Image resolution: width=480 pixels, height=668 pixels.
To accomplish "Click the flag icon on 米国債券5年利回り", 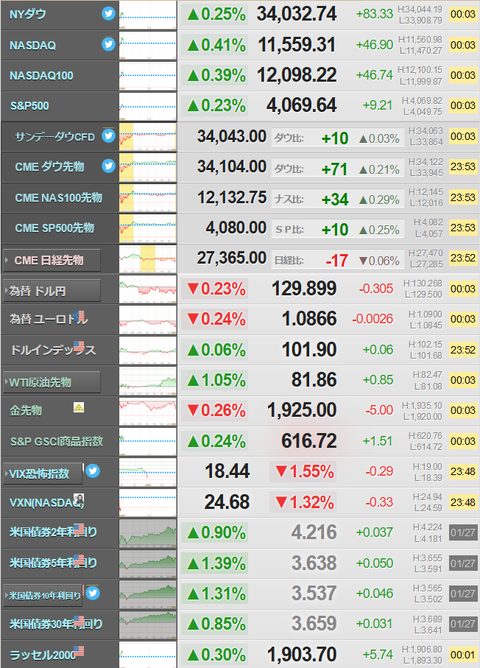I will (79, 559).
